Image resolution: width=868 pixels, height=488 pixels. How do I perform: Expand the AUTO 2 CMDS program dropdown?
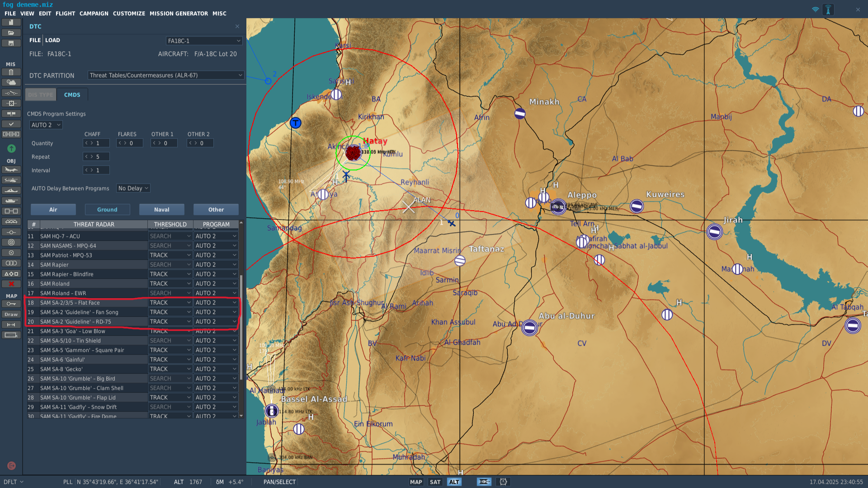(46, 125)
